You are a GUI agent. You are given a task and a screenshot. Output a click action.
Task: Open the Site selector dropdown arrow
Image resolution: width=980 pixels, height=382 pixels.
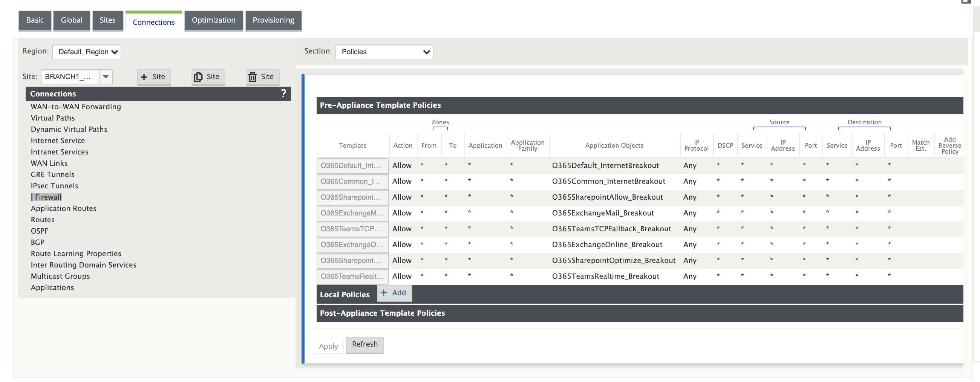click(x=106, y=77)
